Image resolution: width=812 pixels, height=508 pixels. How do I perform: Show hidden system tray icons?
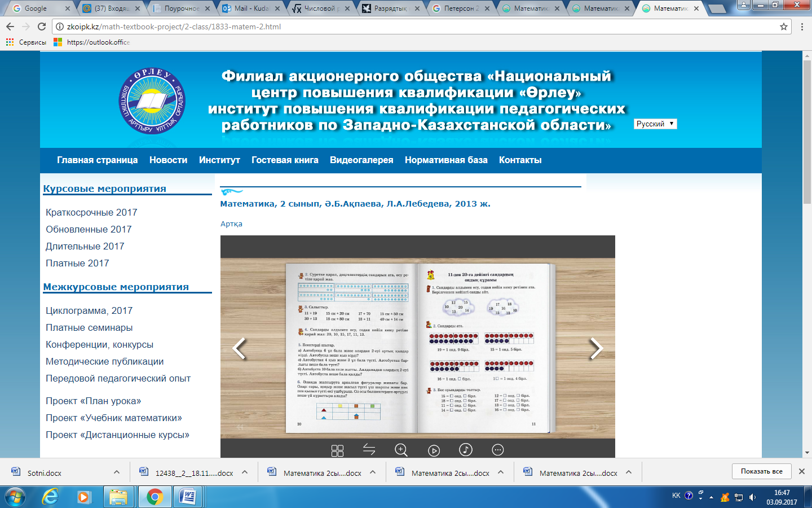point(712,497)
